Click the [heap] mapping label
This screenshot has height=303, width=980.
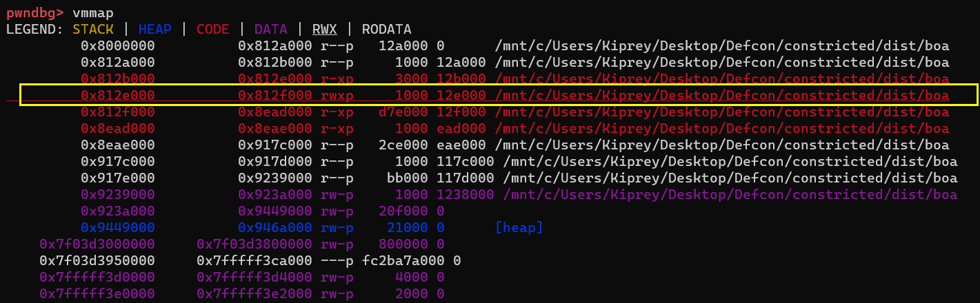coord(519,227)
